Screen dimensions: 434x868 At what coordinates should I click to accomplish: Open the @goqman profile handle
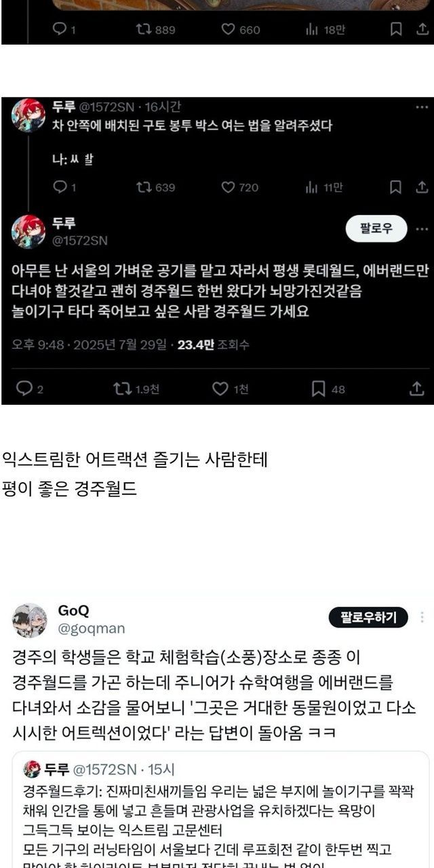(92, 629)
